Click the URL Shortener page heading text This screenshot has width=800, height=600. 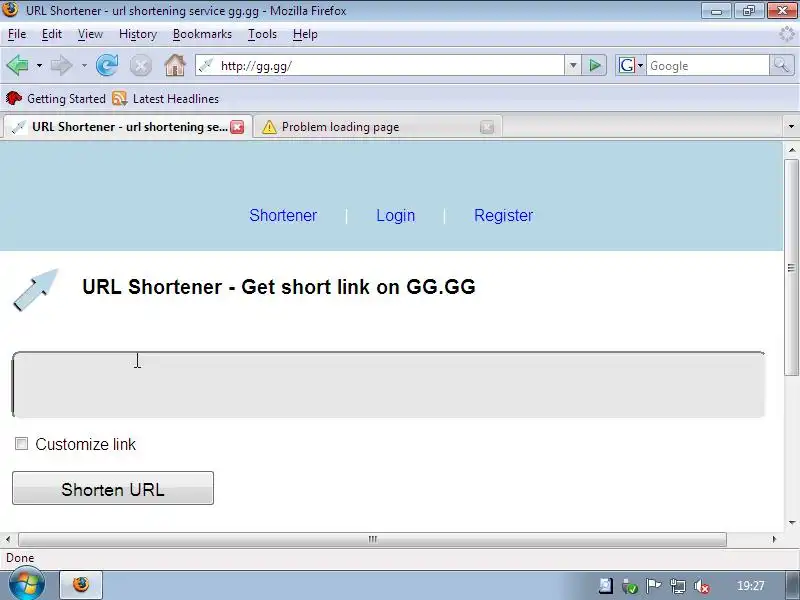279,287
